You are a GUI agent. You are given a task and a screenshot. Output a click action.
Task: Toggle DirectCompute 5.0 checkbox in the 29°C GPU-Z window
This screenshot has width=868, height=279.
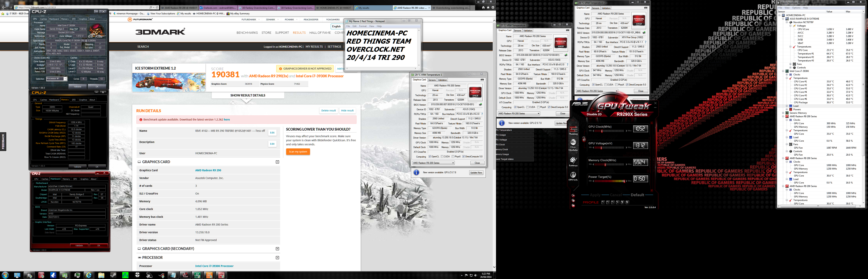tap(464, 157)
